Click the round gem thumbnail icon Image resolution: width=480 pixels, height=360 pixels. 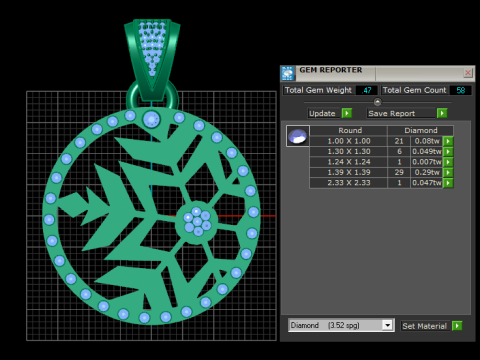coord(298,136)
